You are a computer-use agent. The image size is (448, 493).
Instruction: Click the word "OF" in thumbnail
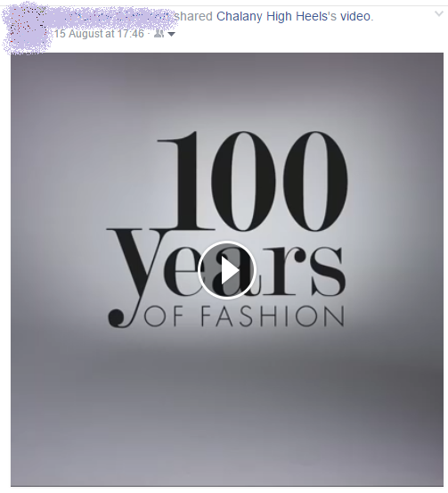[163, 316]
